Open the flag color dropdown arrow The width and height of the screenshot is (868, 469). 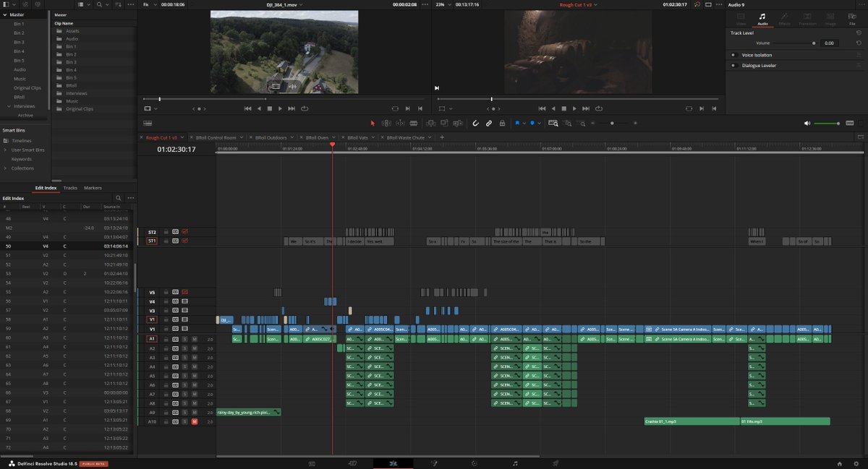click(524, 124)
